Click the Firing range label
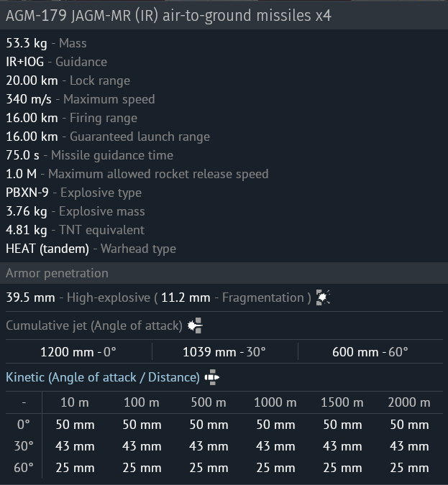The height and width of the screenshot is (485, 448). [104, 118]
